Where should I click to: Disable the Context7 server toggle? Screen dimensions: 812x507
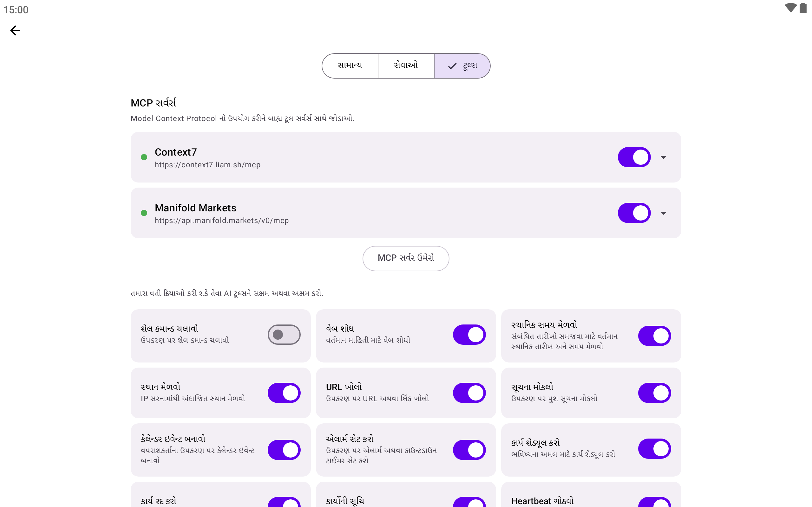pyautogui.click(x=634, y=157)
